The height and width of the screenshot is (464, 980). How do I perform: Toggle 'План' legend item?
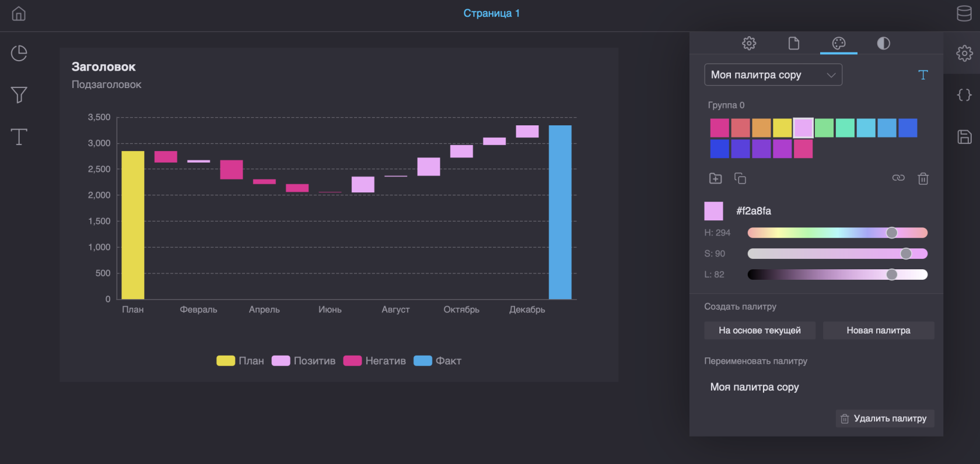[240, 361]
